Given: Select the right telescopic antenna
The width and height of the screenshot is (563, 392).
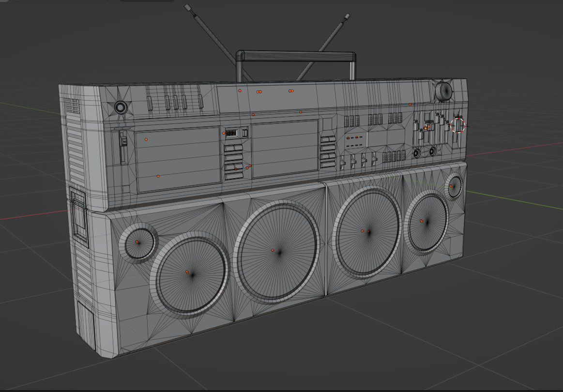Looking at the screenshot, I should 322,46.
